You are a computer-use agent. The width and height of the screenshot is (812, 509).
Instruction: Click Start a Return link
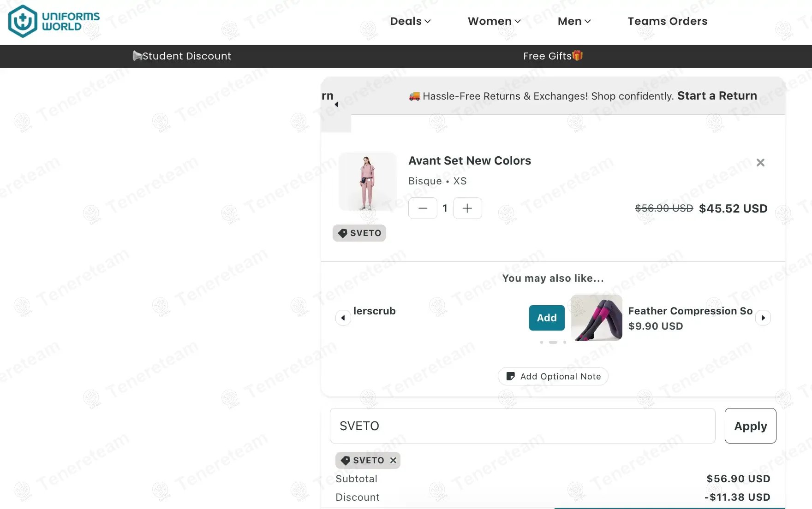click(717, 96)
